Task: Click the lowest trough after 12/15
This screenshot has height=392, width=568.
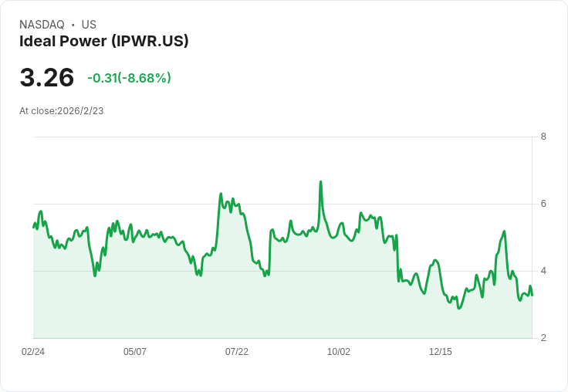Action: pos(459,309)
